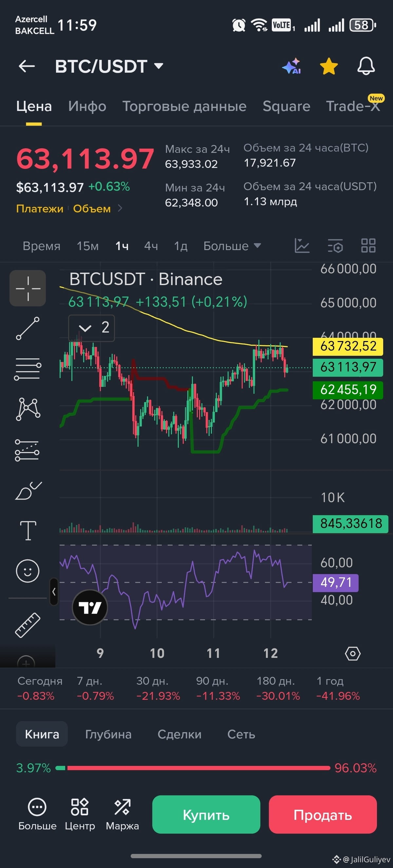Open the Объем link
This screenshot has width=393, height=868.
[92, 208]
